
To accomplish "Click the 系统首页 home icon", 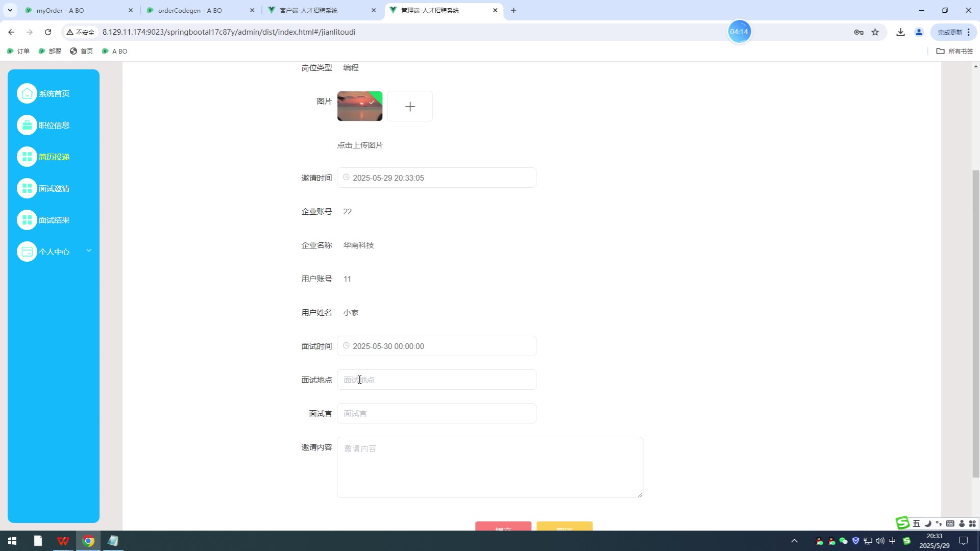I will pos(27,93).
